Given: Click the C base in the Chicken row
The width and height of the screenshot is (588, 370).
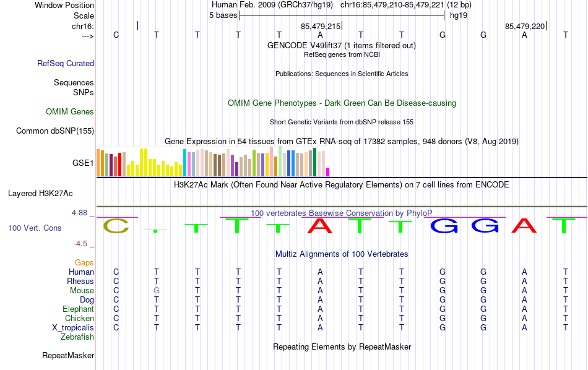Looking at the screenshot, I should tap(116, 318).
